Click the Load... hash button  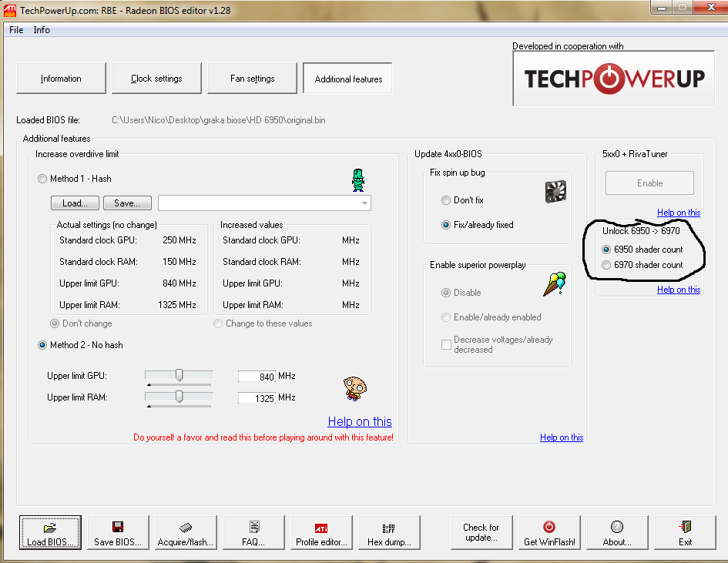[x=75, y=203]
